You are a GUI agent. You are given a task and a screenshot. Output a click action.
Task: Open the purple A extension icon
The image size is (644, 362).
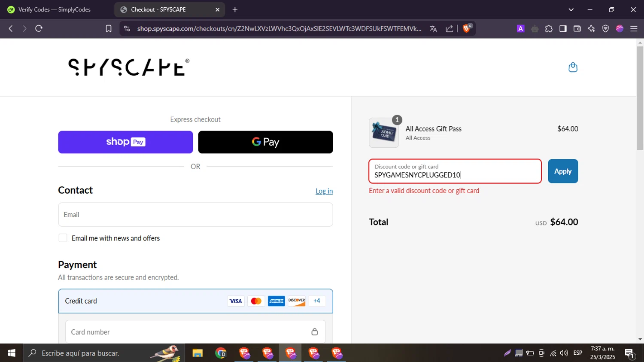click(520, 29)
